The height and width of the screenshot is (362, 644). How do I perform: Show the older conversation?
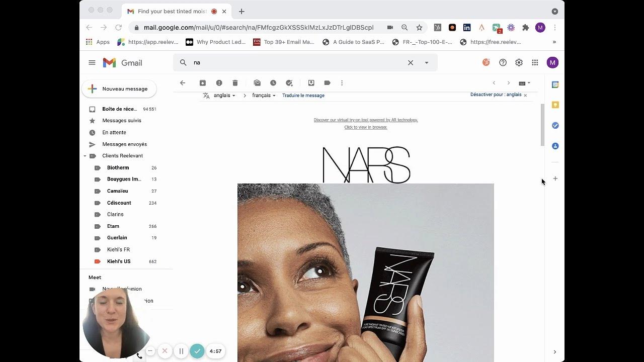click(508, 83)
